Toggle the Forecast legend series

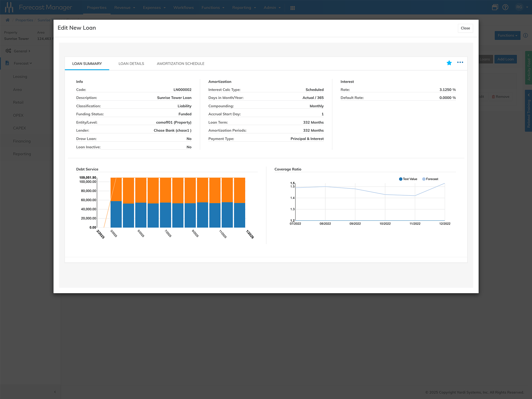[x=430, y=179]
